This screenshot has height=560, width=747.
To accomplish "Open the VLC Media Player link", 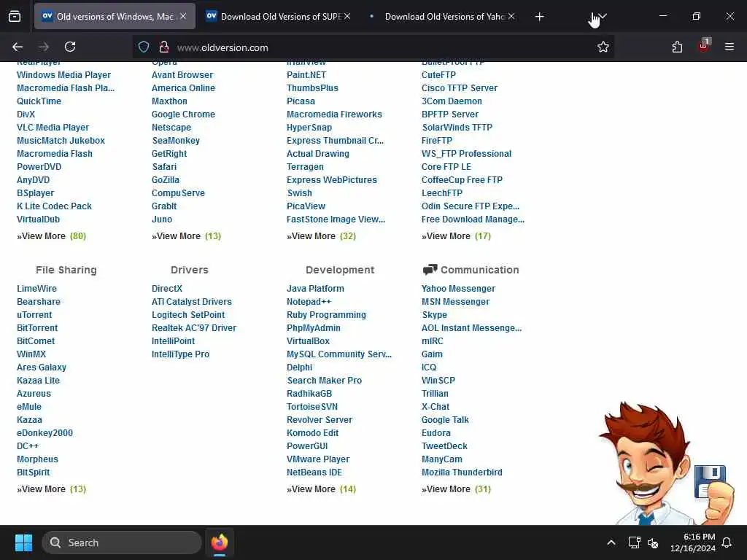I will (x=53, y=128).
